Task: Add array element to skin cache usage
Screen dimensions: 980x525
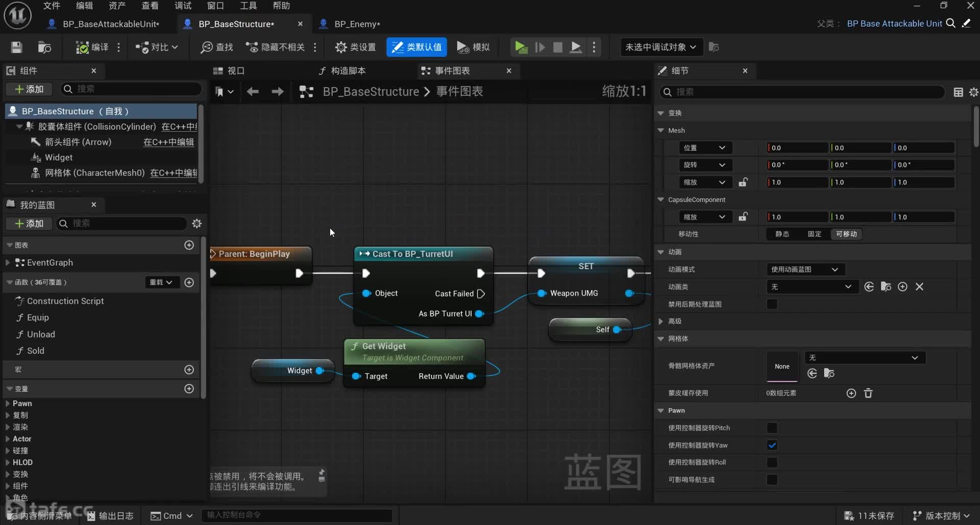Action: [851, 393]
